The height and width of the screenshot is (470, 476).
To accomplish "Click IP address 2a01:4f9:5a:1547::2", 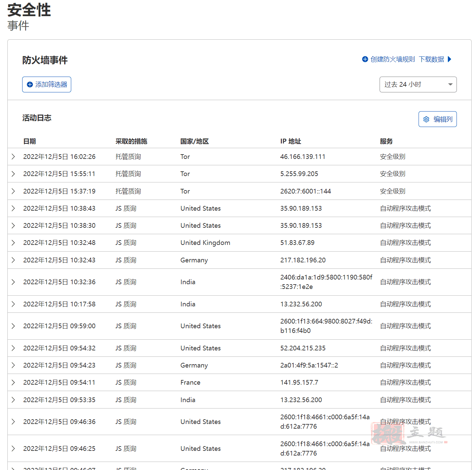I will tap(309, 365).
